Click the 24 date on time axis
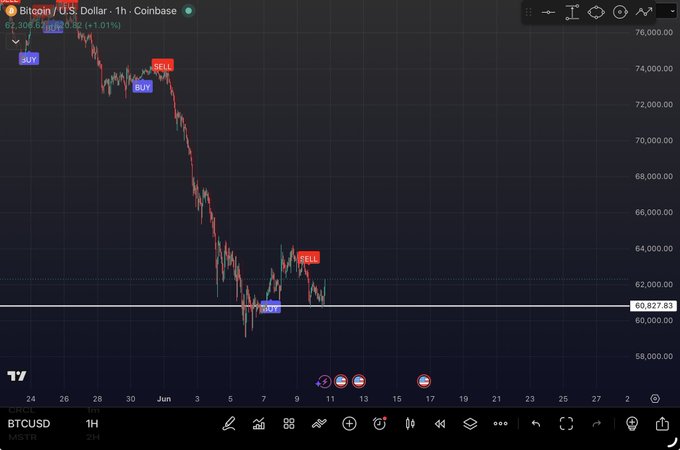 pyautogui.click(x=31, y=398)
